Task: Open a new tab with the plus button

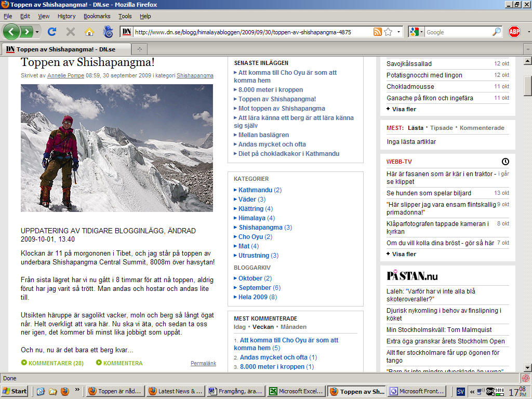Action: point(139,49)
